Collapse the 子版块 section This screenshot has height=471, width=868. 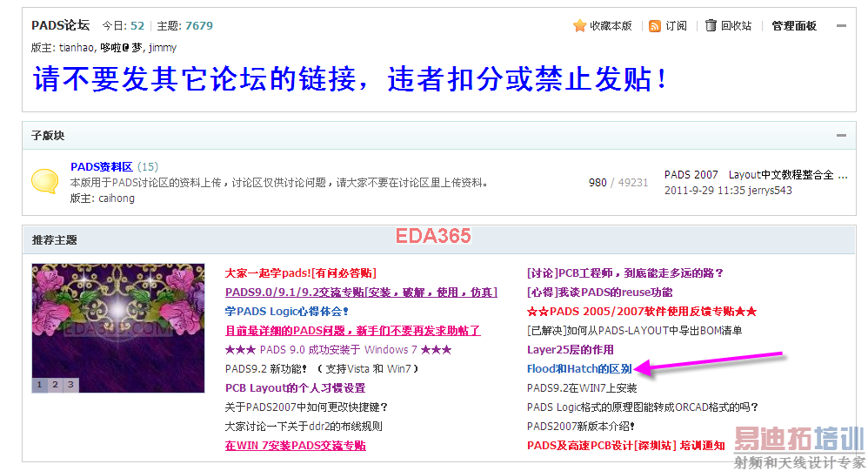point(841,135)
